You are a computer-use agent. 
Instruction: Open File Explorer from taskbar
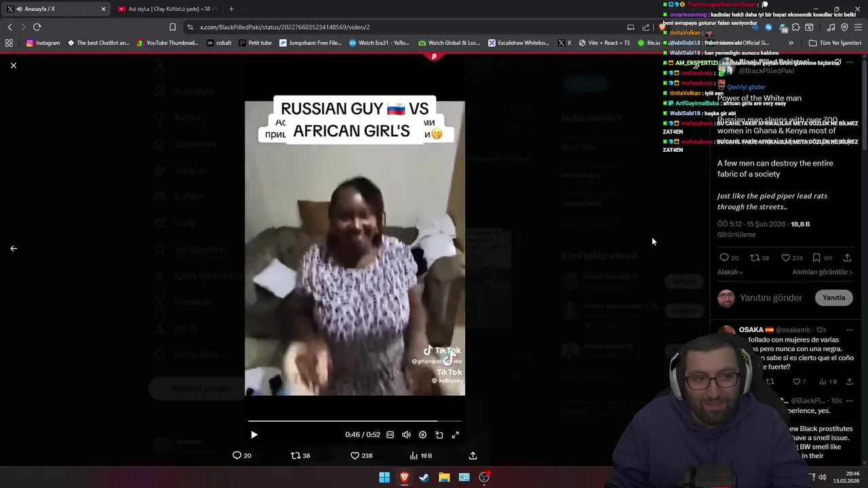click(x=444, y=477)
